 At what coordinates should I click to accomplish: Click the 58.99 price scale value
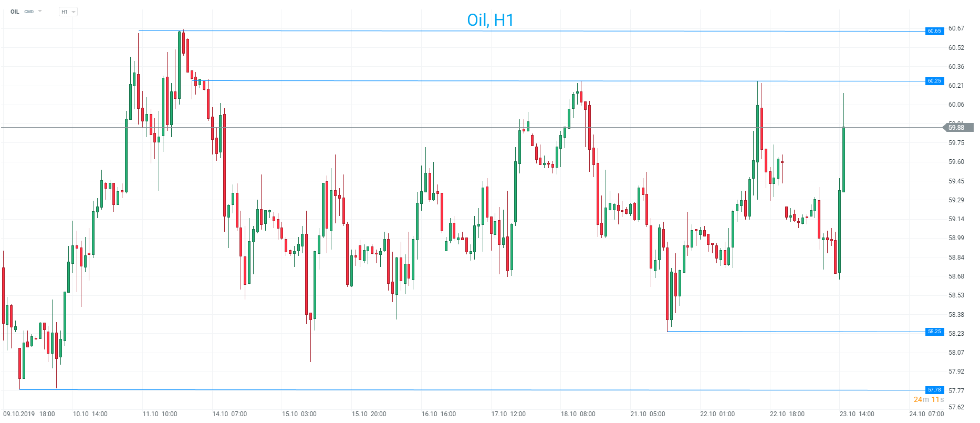click(x=956, y=238)
